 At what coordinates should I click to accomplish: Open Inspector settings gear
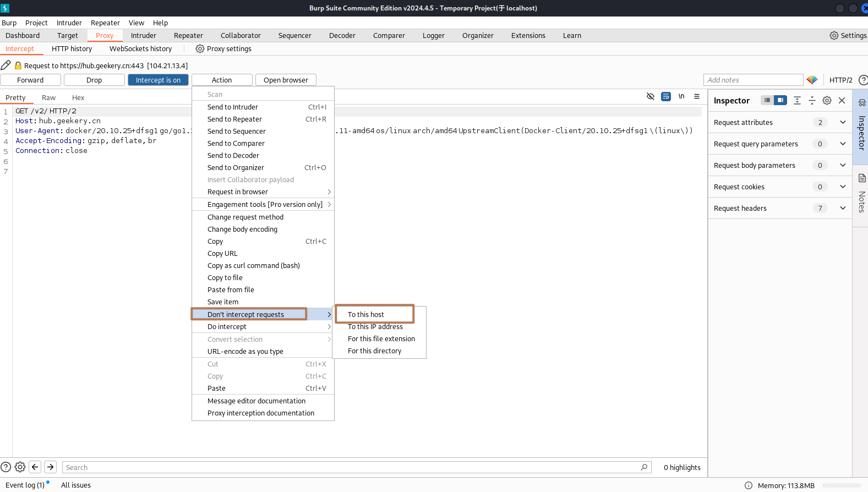click(827, 100)
